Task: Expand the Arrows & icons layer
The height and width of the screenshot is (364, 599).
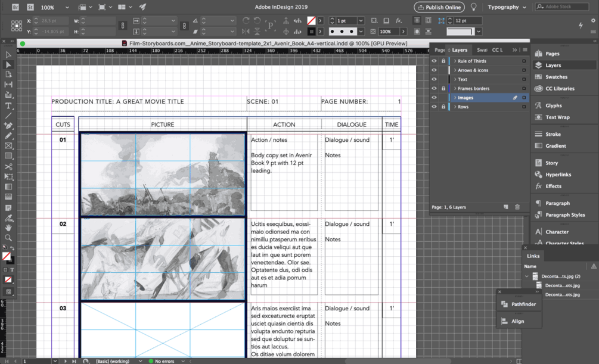Action: click(455, 70)
